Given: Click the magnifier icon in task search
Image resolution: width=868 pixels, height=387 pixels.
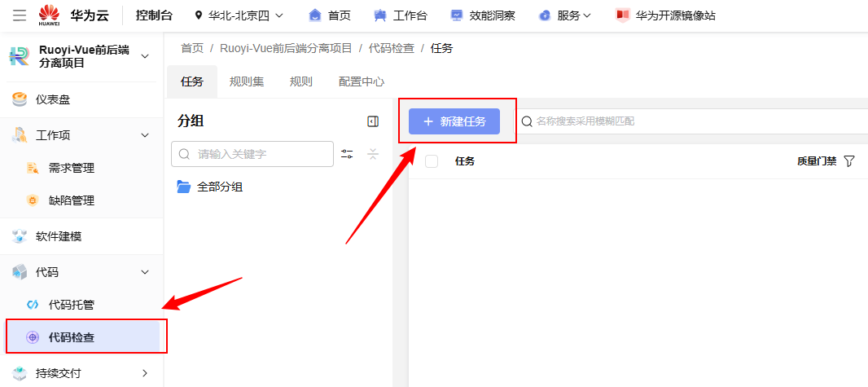Looking at the screenshot, I should click(x=527, y=121).
